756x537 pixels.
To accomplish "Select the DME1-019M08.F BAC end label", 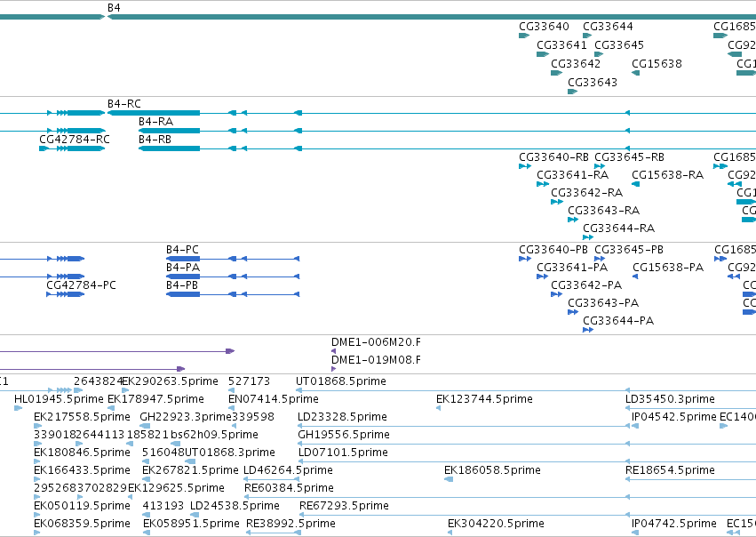I will tap(376, 360).
